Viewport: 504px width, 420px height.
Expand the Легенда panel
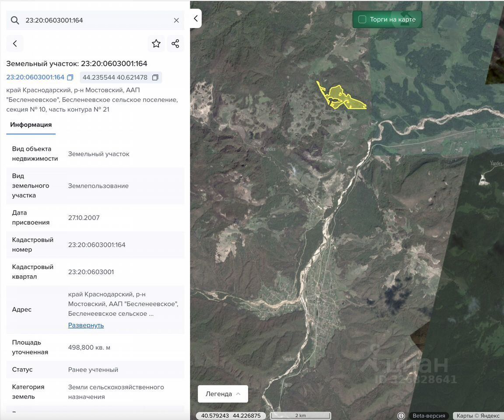[x=223, y=394]
